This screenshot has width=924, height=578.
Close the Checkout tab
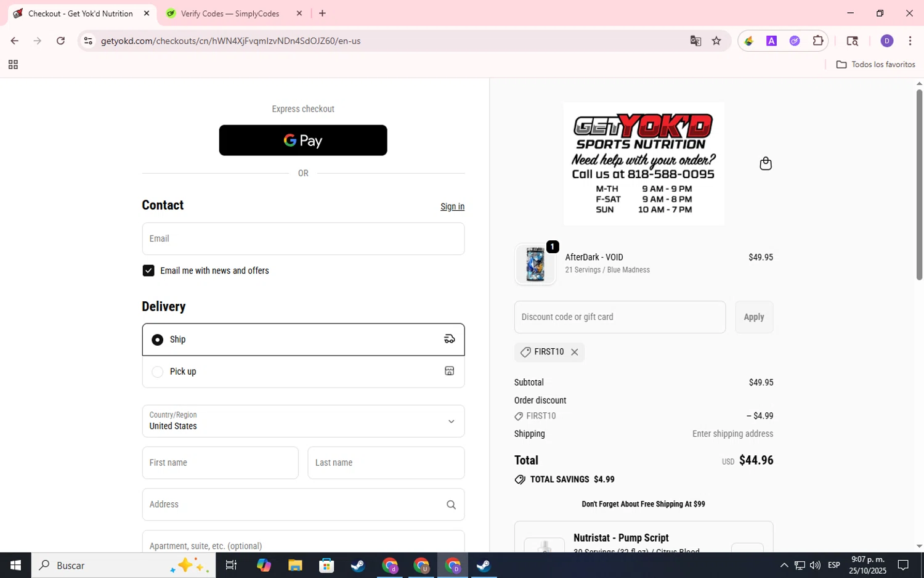click(147, 13)
